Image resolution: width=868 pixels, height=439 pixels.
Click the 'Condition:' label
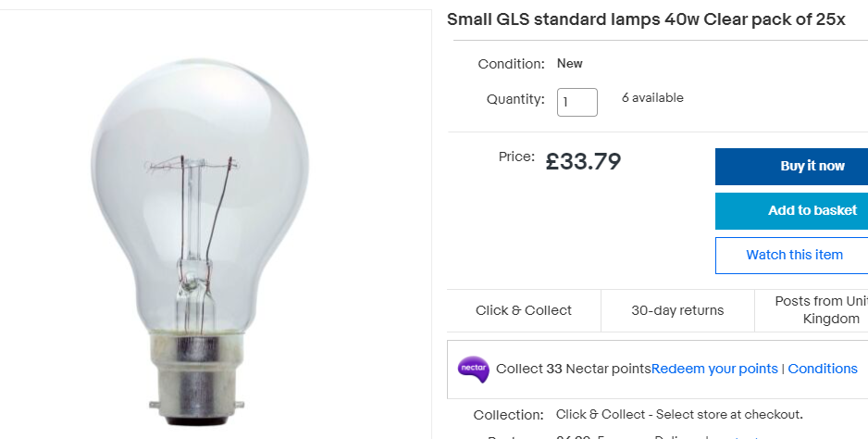click(511, 64)
